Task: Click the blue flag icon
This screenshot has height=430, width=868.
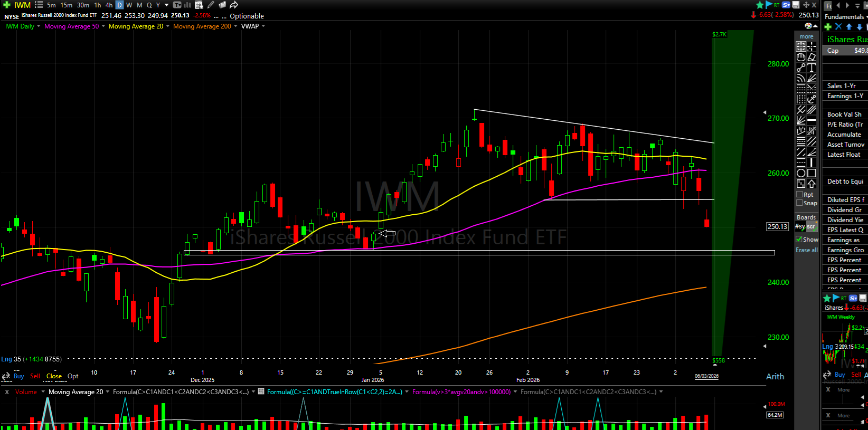Action: (769, 5)
